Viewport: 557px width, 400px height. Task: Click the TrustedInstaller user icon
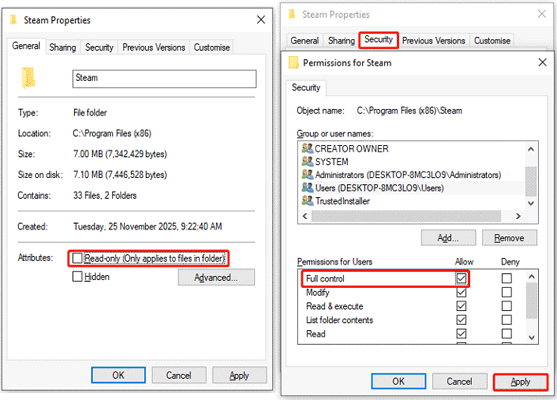point(307,201)
